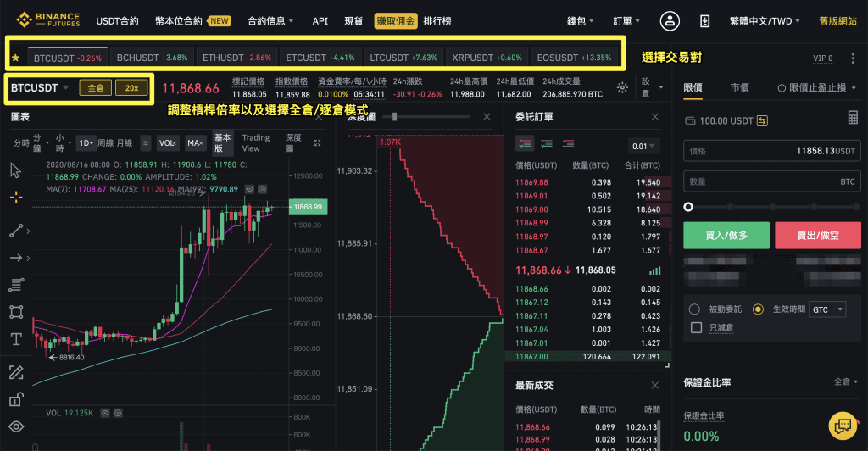Click the yellow transfer funds icon
This screenshot has height=451, width=868.
coord(762,120)
